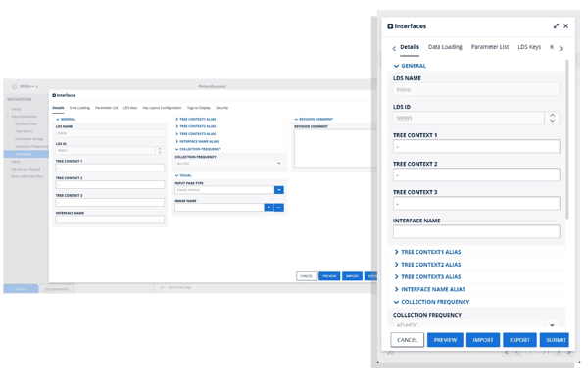The width and height of the screenshot is (588, 392).
Task: Click the Interface Name field in the narrow panel
Action: click(x=476, y=232)
